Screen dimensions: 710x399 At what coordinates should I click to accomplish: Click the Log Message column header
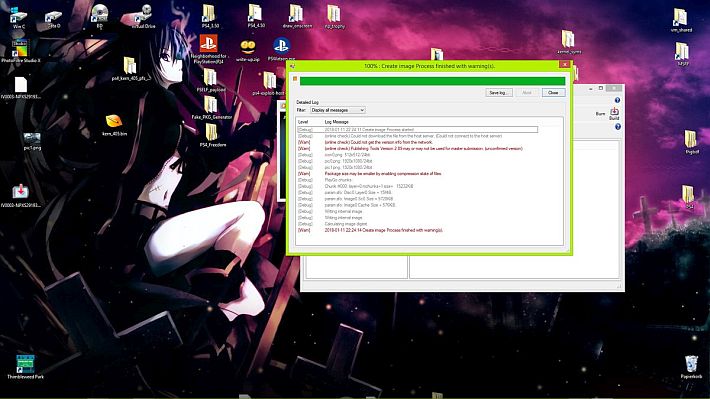[x=336, y=122]
